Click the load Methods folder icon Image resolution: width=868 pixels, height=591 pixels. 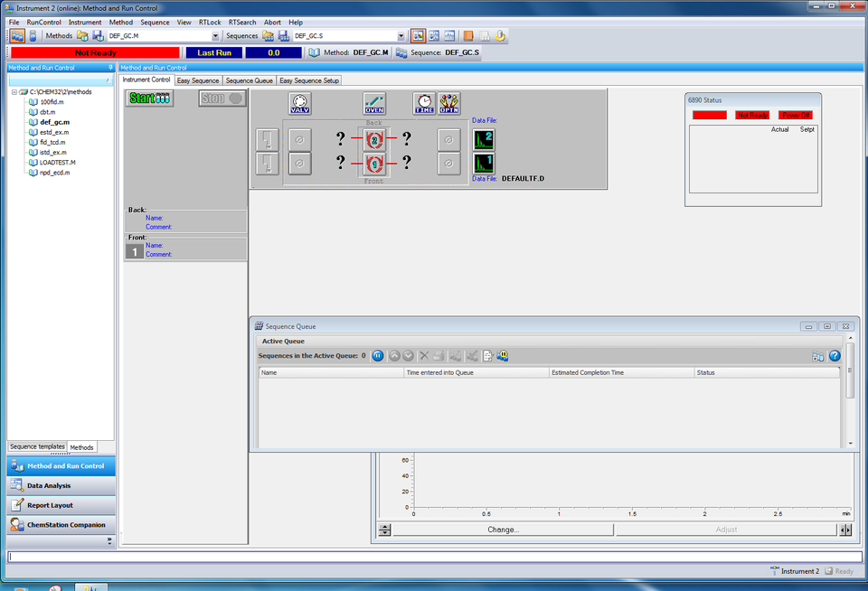coord(83,37)
